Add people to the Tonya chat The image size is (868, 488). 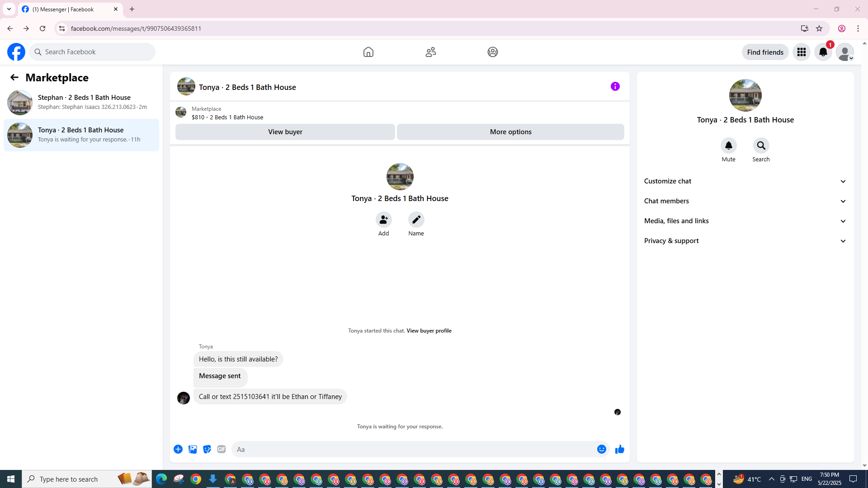point(384,220)
